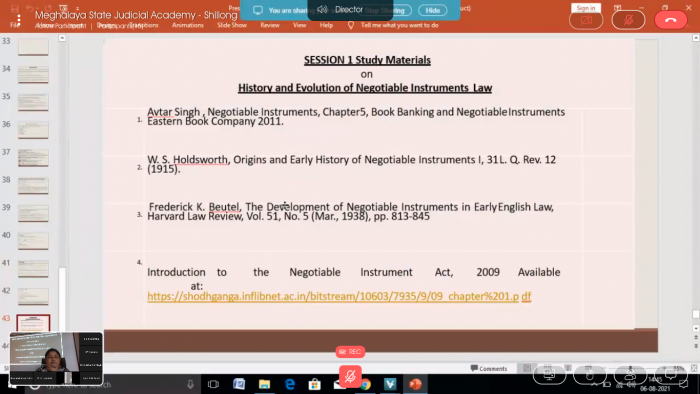
Task: Click the monitor icon beside 'You are sharing'
Action: [x=258, y=10]
